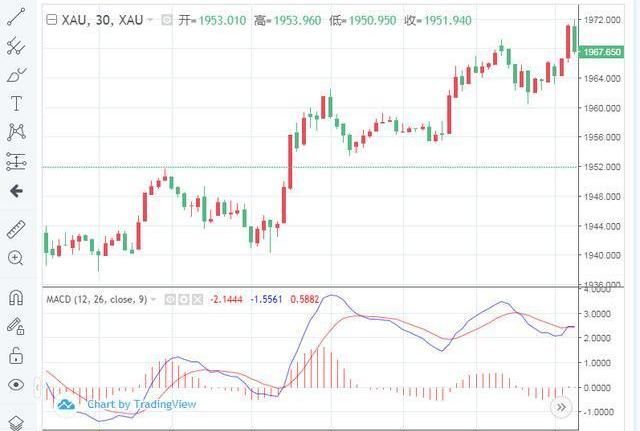Click the XAU, 30, XAU symbol title

pos(102,20)
